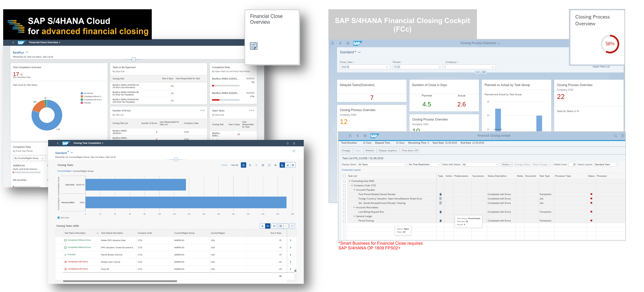Collapse the Accounts Payable tree node
Viewport: 644px width, 292px height.
click(355, 190)
